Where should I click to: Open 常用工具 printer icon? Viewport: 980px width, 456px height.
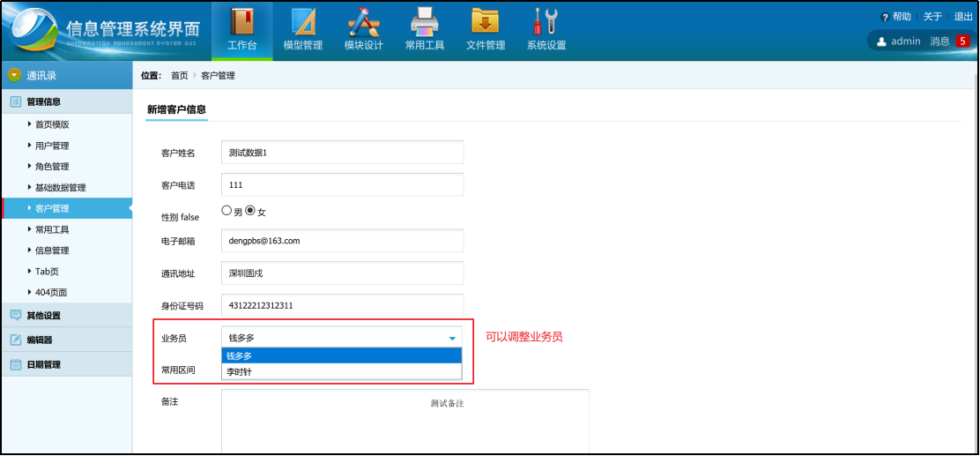coord(425,22)
